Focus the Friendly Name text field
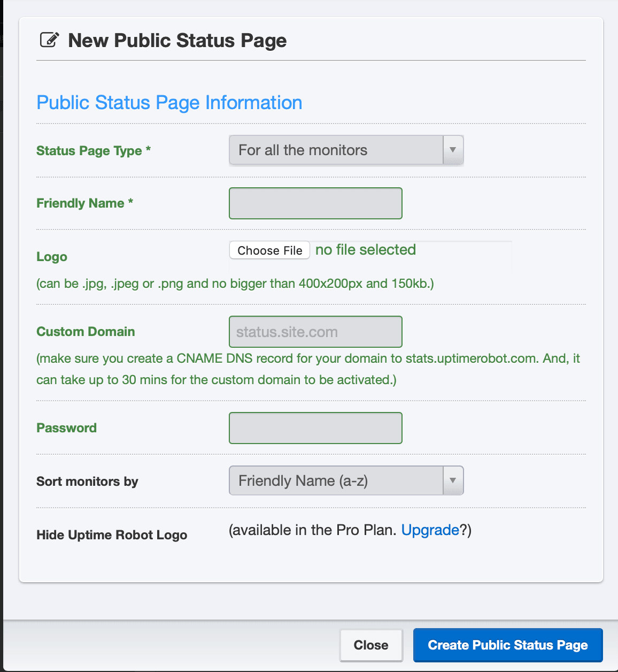The image size is (618, 672). pyautogui.click(x=315, y=203)
